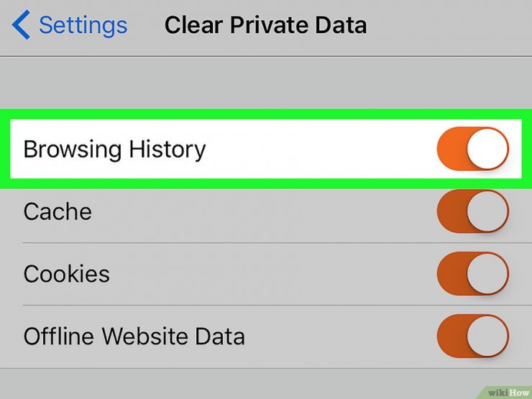Click the white knob of Browsing History switch
Image resolution: width=532 pixels, height=399 pixels.
[487, 149]
